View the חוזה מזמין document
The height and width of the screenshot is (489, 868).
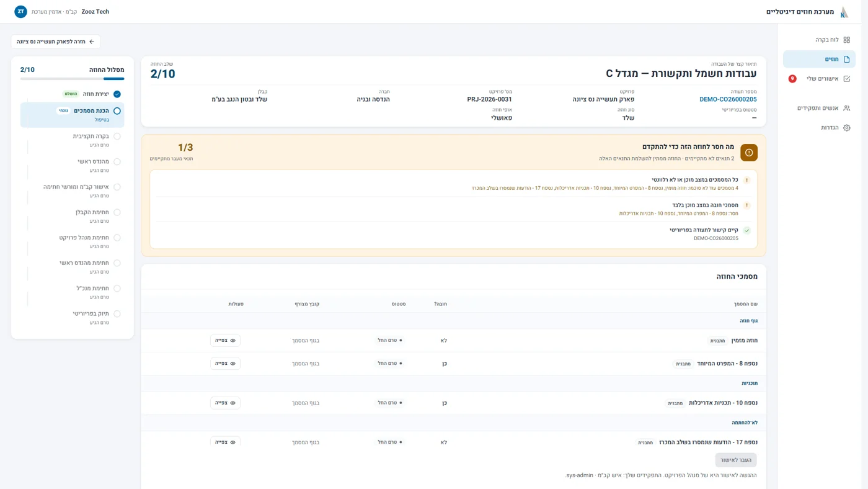click(225, 341)
